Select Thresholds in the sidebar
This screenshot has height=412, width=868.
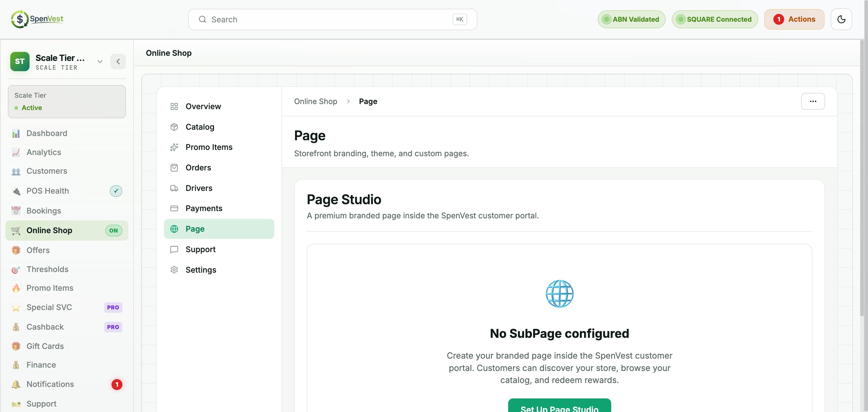click(x=67, y=269)
